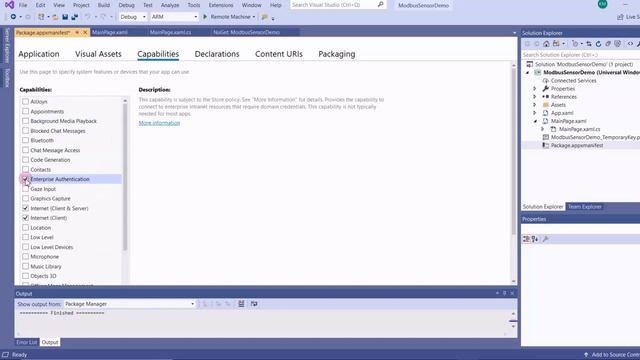Click the New Project toolbar icon

41,17
